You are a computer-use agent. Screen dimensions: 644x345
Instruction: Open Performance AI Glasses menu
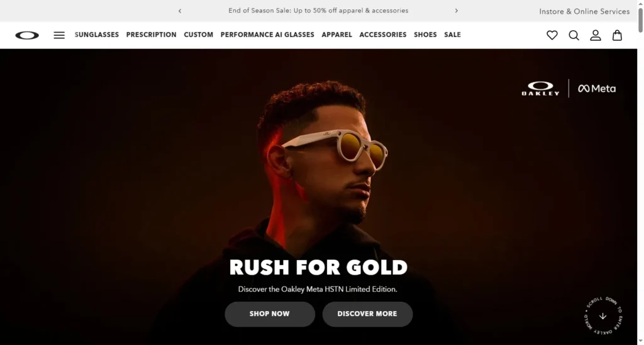267,35
